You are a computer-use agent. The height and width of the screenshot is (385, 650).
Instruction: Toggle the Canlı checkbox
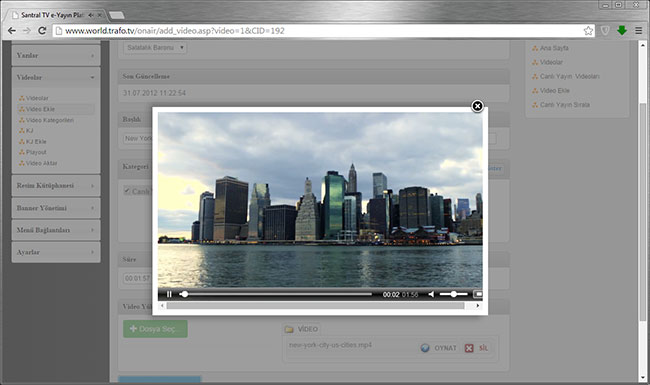click(x=127, y=191)
